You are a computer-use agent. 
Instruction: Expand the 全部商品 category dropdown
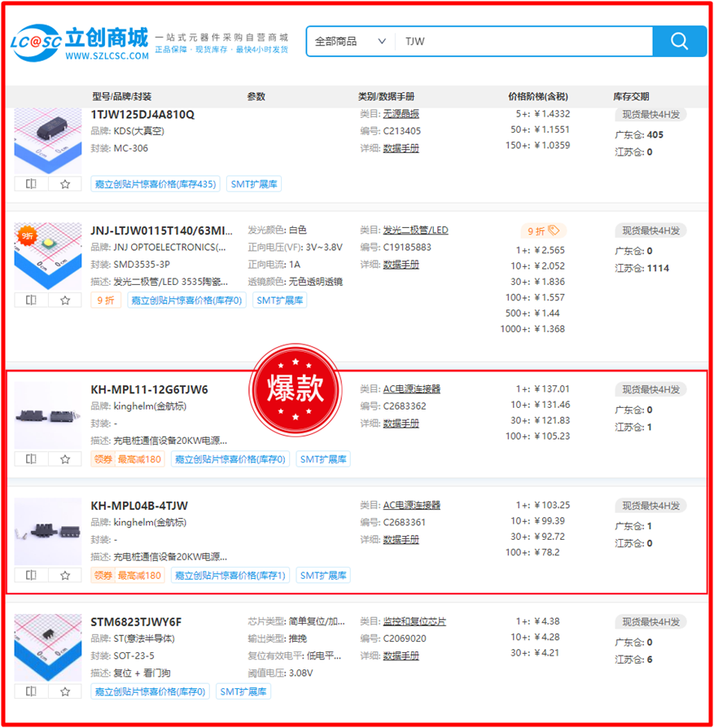pos(350,42)
